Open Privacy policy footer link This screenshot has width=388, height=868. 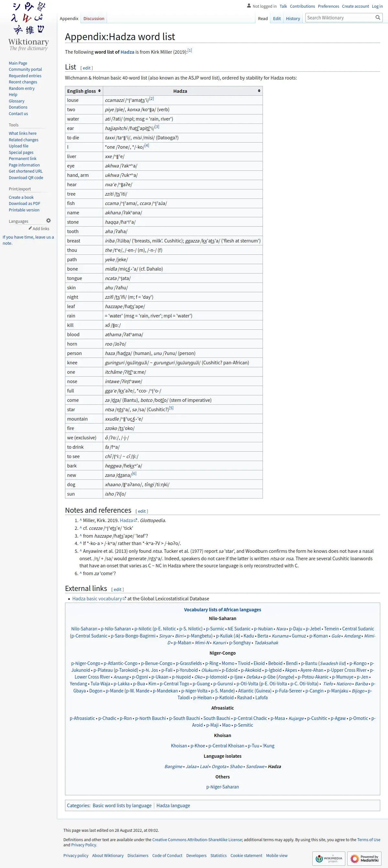tap(76, 855)
